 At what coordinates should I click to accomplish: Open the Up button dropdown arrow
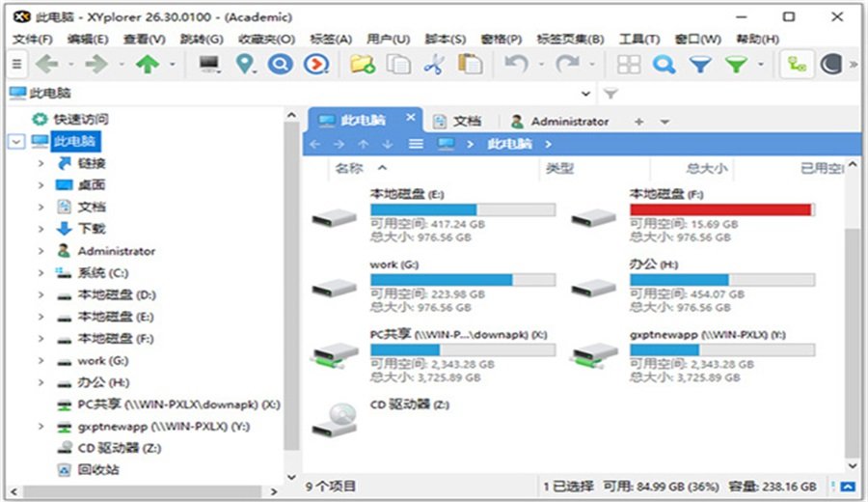click(x=173, y=65)
